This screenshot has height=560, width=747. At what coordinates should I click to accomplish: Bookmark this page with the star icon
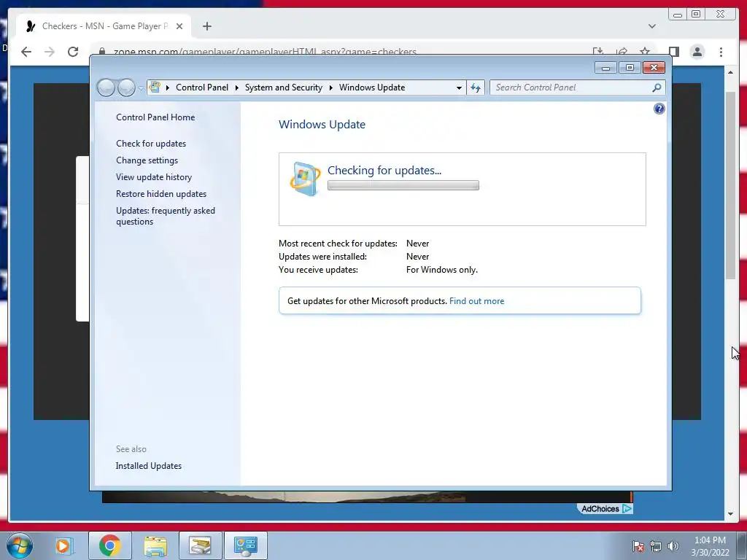645,52
